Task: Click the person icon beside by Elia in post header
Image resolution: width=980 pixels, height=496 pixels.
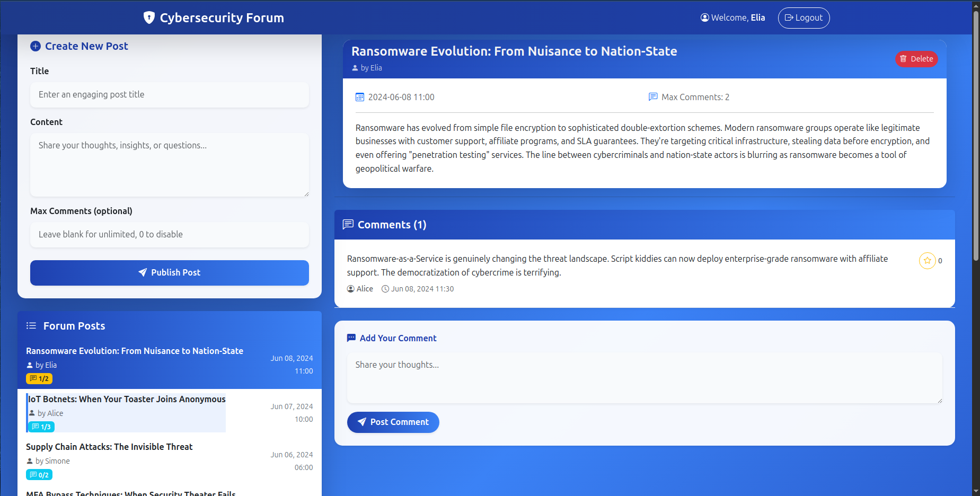Action: (x=355, y=68)
